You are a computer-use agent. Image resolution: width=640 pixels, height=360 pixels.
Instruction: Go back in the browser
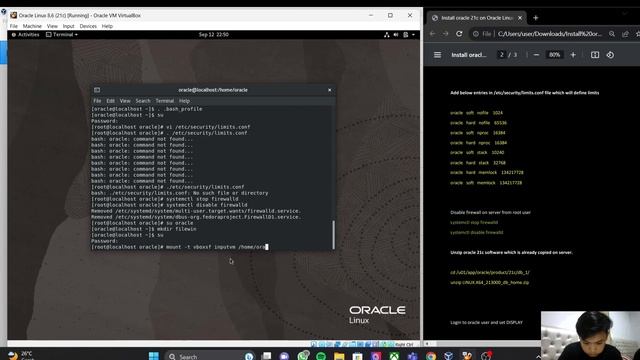click(x=433, y=34)
